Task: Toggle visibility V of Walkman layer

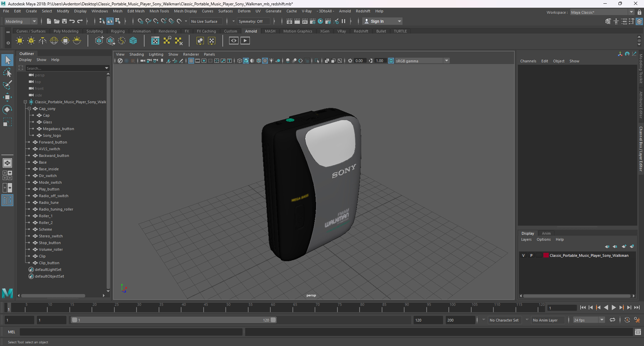Action: tap(523, 255)
